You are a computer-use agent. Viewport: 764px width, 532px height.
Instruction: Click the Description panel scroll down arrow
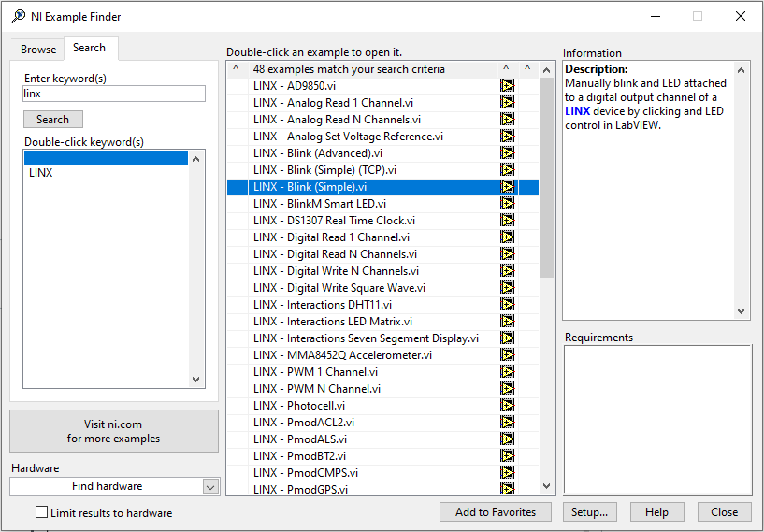pyautogui.click(x=742, y=311)
